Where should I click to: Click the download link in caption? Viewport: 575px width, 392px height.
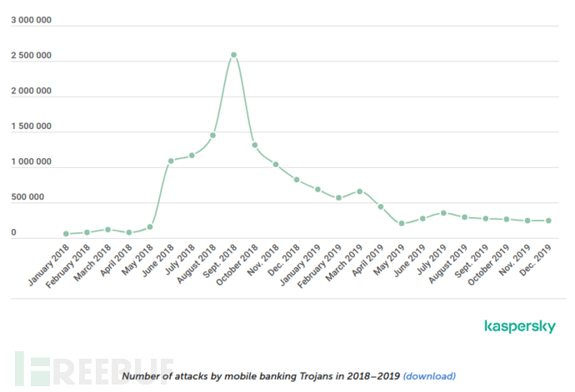(429, 376)
